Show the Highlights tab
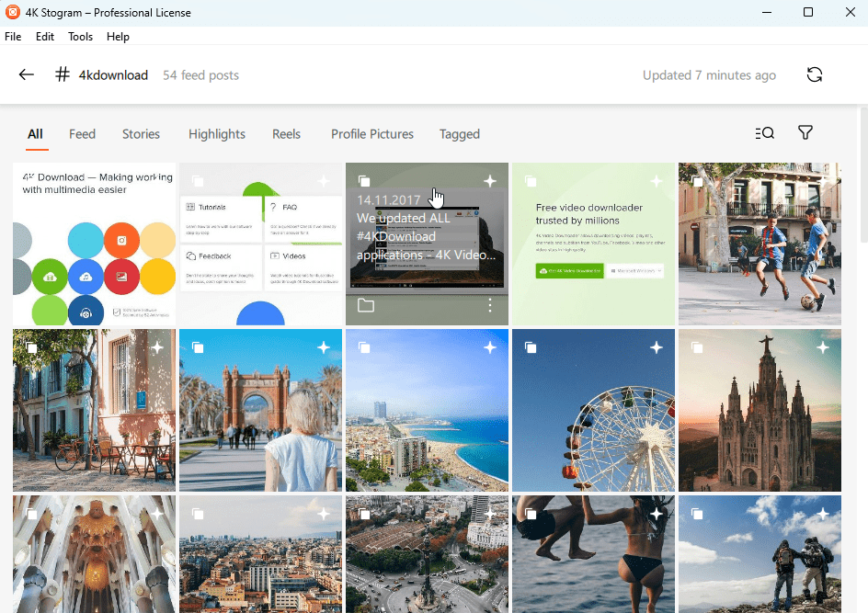 click(x=216, y=134)
